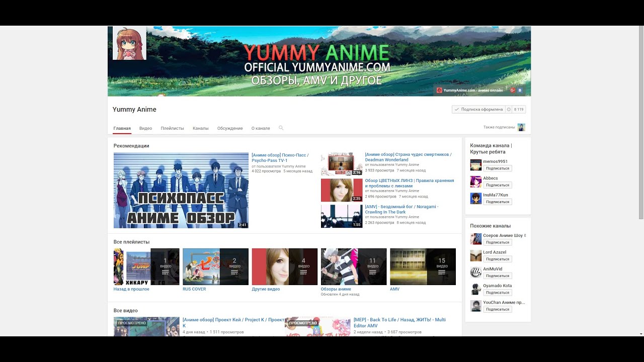This screenshot has height=362, width=644.
Task: Open the Обзор ЦВЕТНЫХ ЛИНЗ video link
Action: pyautogui.click(x=409, y=183)
